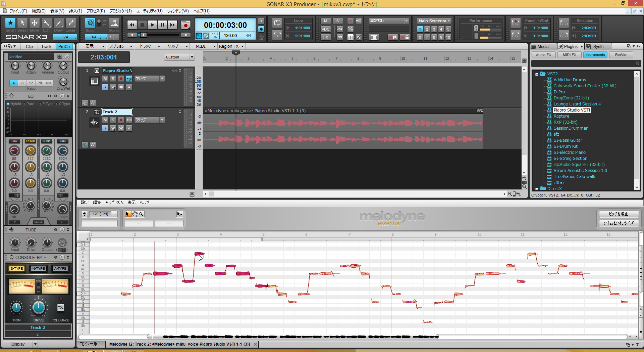This screenshot has height=352, width=644.
Task: Select the Erase tool
Action: [x=70, y=23]
